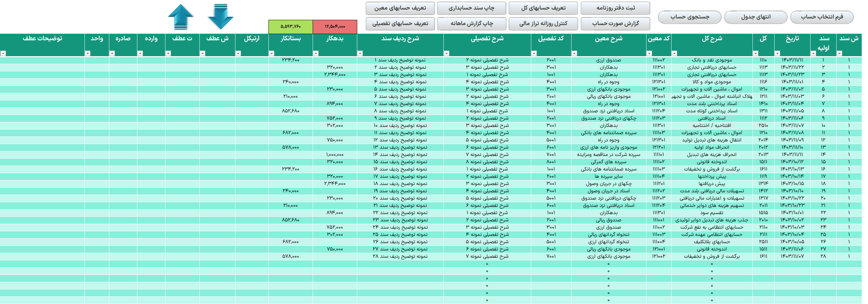The height and width of the screenshot is (304, 868).
Task: Click the تعریف حسابهای تفضیلی button
Action: [x=400, y=23]
